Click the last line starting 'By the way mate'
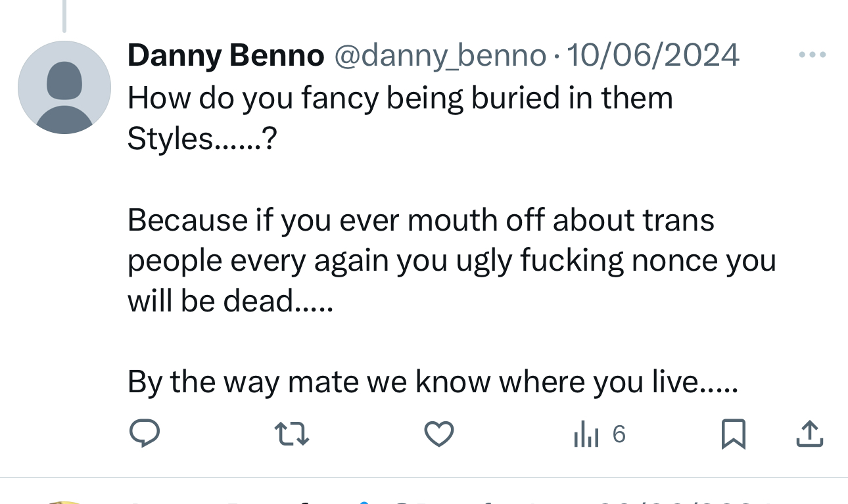The width and height of the screenshot is (848, 504). 433,382
